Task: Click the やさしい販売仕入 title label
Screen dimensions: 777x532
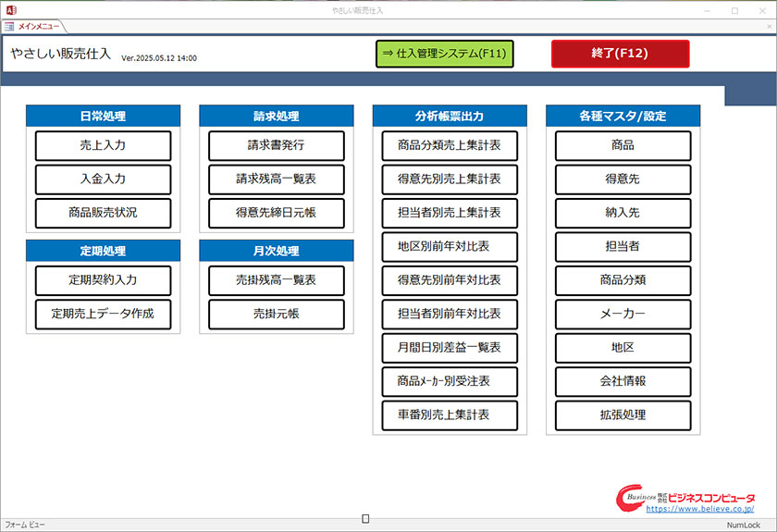Action: (x=60, y=54)
